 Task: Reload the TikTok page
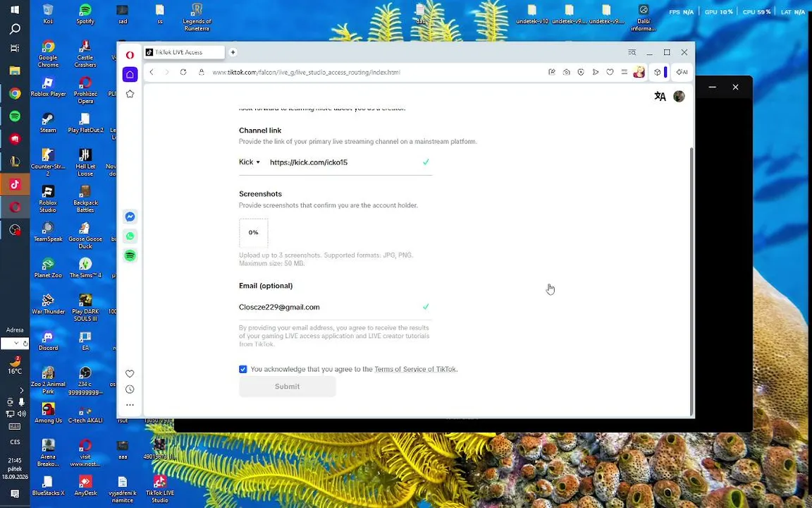click(183, 72)
